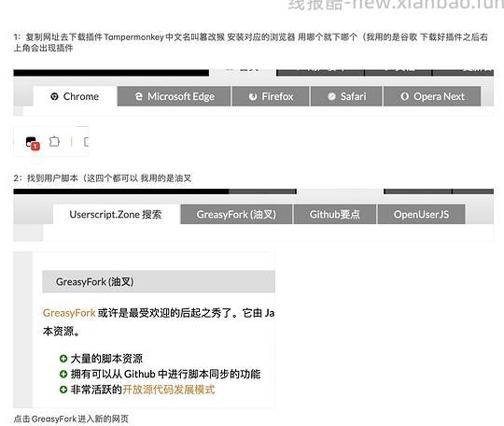
Task: Click the Chrome logo icon in the tab
Action: point(55,96)
